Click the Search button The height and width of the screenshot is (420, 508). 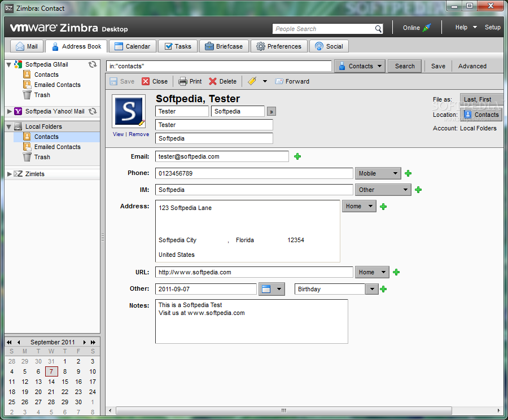click(x=405, y=66)
